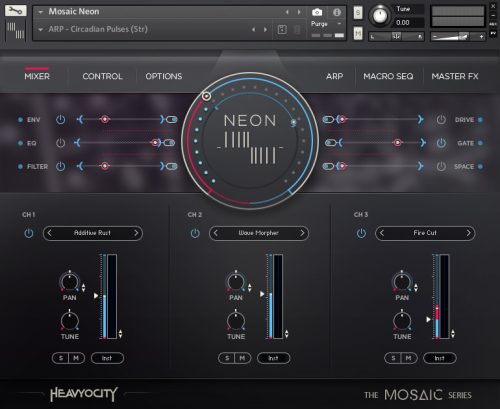Go to next instrument arrow beside Mosaic Neon
This screenshot has width=500, height=409.
tap(299, 12)
